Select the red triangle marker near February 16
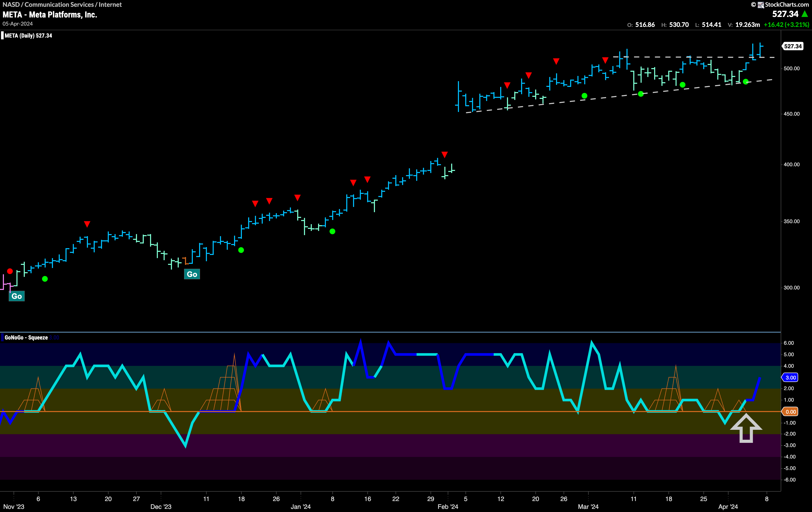Screen dimensions: 812x512 [529, 75]
